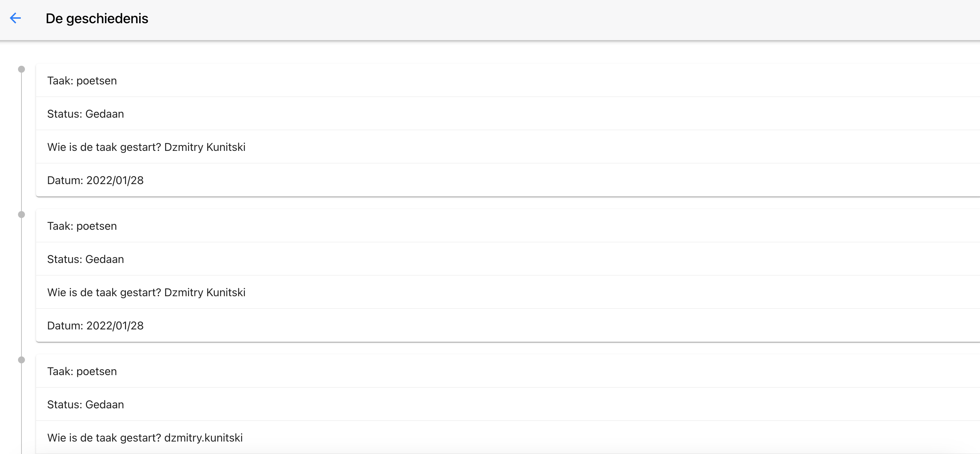The width and height of the screenshot is (980, 454).
Task: Select the first entry's Dzmitry Kunitski row
Action: (x=146, y=147)
